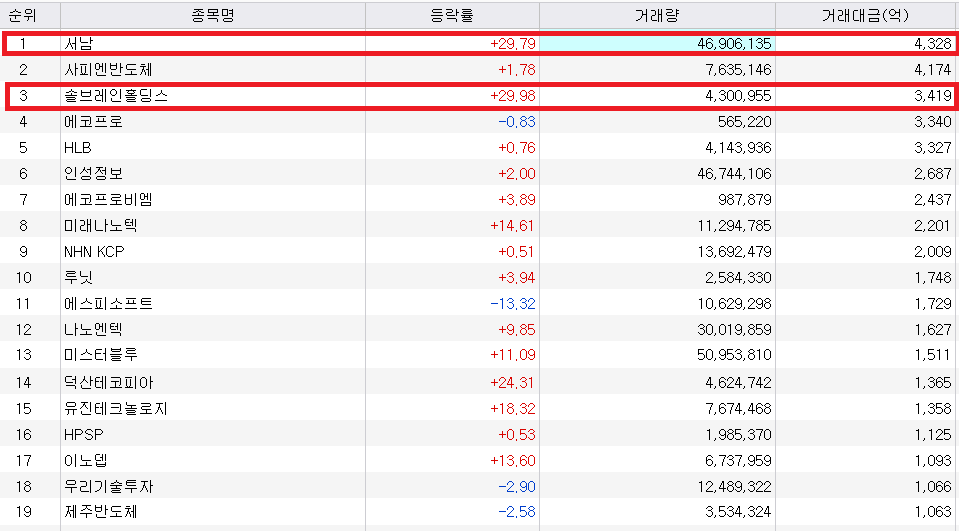Select stock name 우리기술투자
The image size is (959, 531).
[108, 486]
